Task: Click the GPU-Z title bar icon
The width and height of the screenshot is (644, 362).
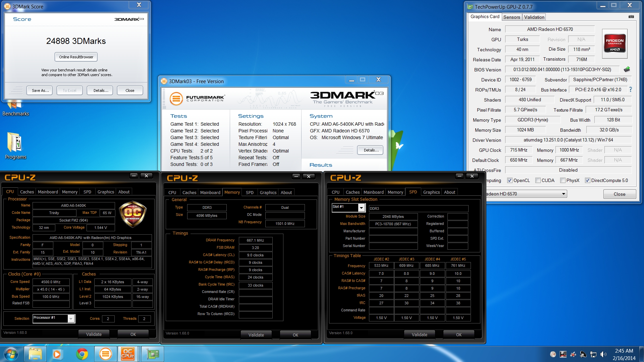Action: point(470,7)
